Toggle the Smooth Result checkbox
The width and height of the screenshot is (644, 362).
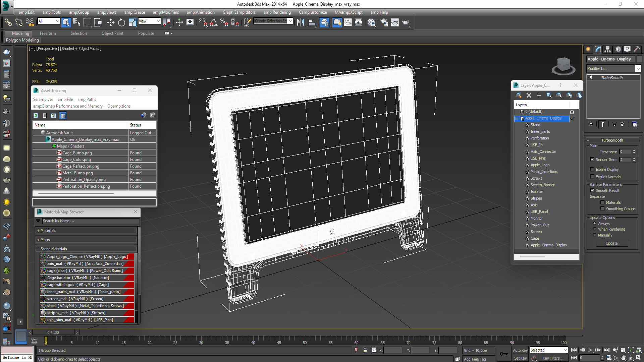[x=592, y=190]
